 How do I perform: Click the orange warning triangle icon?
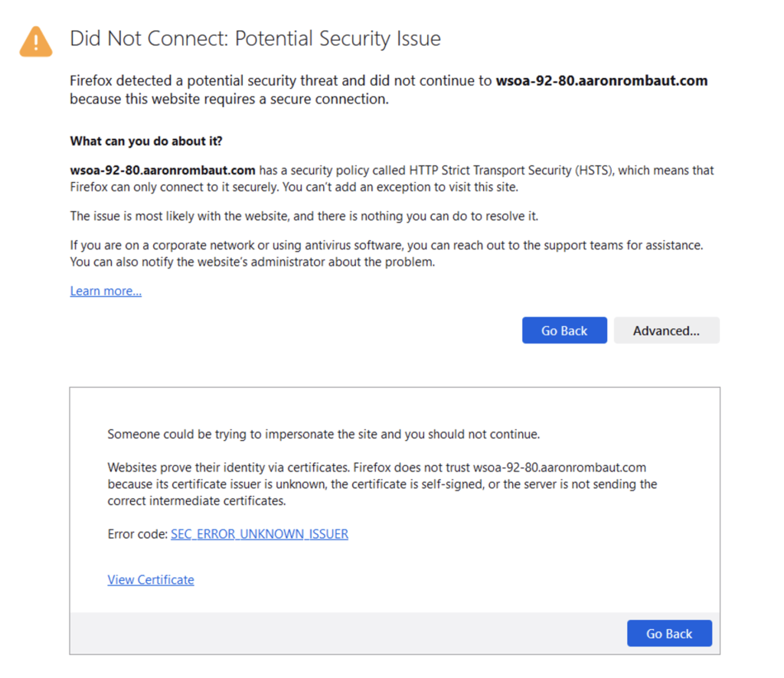point(36,41)
